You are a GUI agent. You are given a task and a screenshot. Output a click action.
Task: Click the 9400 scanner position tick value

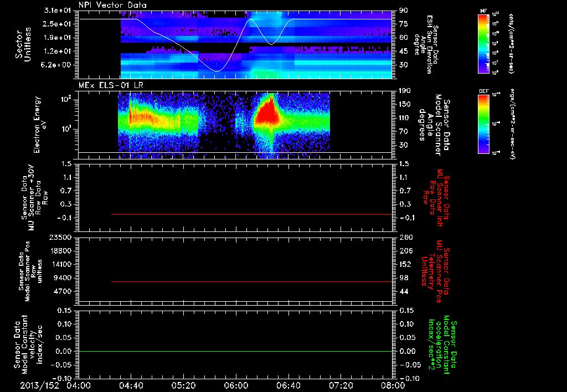pyautogui.click(x=63, y=278)
